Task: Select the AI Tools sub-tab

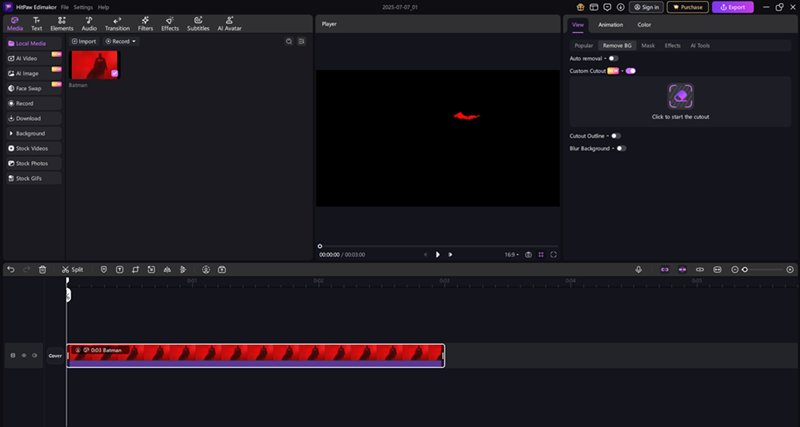Action: pos(700,45)
